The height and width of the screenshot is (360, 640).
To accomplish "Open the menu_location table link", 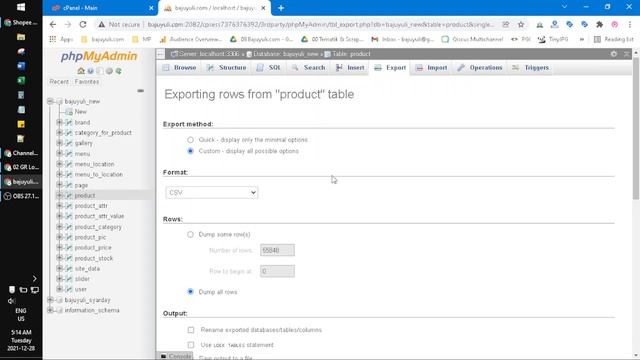I will (x=94, y=164).
